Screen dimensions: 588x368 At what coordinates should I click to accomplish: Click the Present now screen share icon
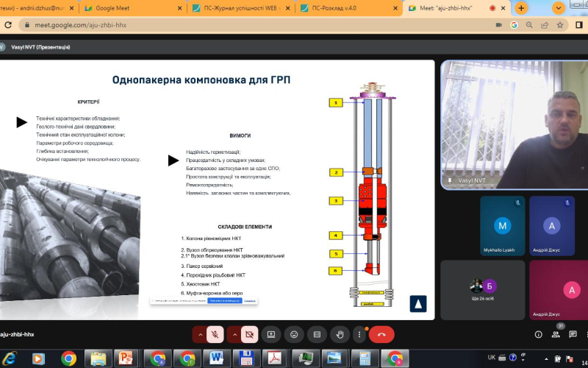click(x=271, y=334)
